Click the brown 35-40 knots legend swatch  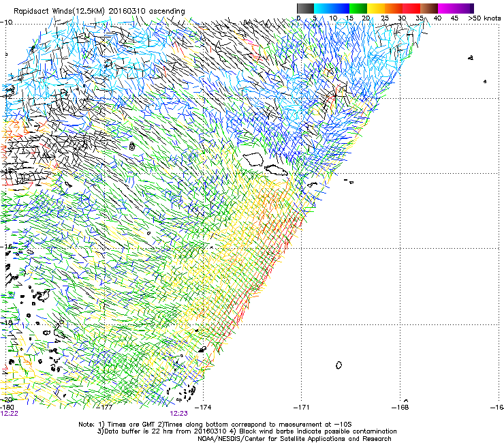pyautogui.click(x=429, y=8)
